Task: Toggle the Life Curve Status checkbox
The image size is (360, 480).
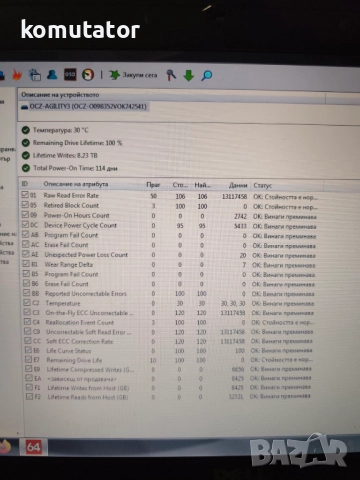Action: tap(29, 350)
